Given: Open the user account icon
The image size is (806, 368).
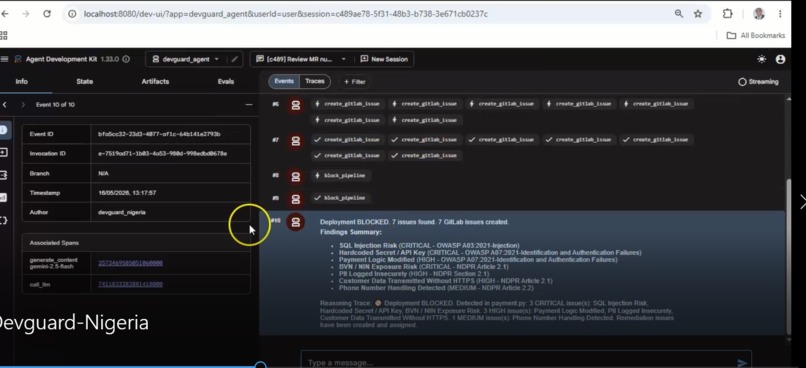Looking at the screenshot, I should pos(780,59).
